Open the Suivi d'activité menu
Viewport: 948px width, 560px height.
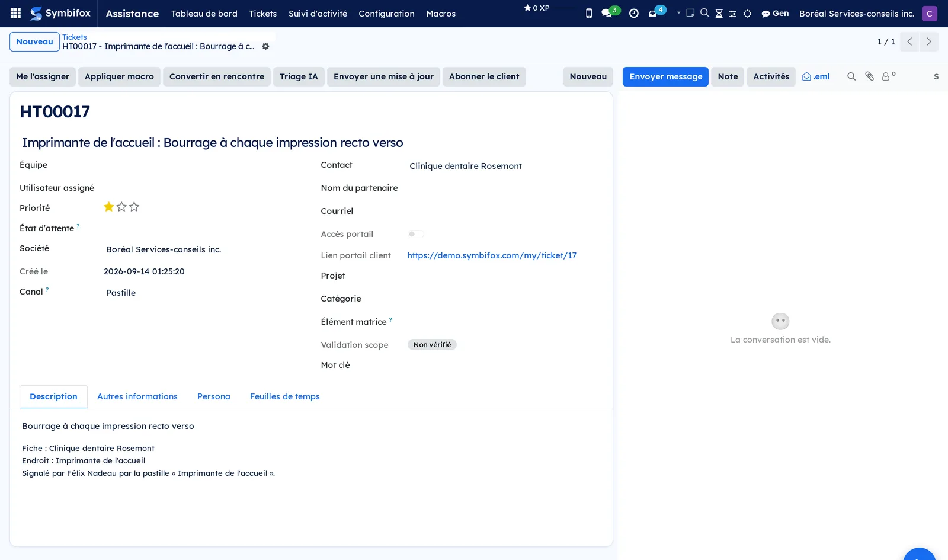[x=318, y=13]
